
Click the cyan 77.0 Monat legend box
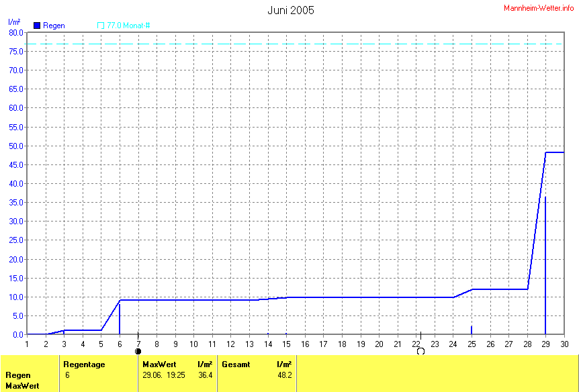(x=101, y=26)
